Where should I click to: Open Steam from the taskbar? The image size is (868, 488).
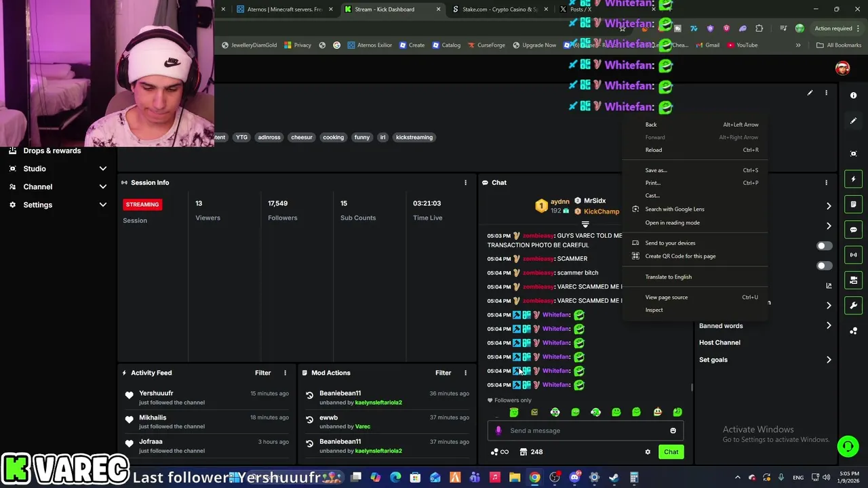coord(614,477)
